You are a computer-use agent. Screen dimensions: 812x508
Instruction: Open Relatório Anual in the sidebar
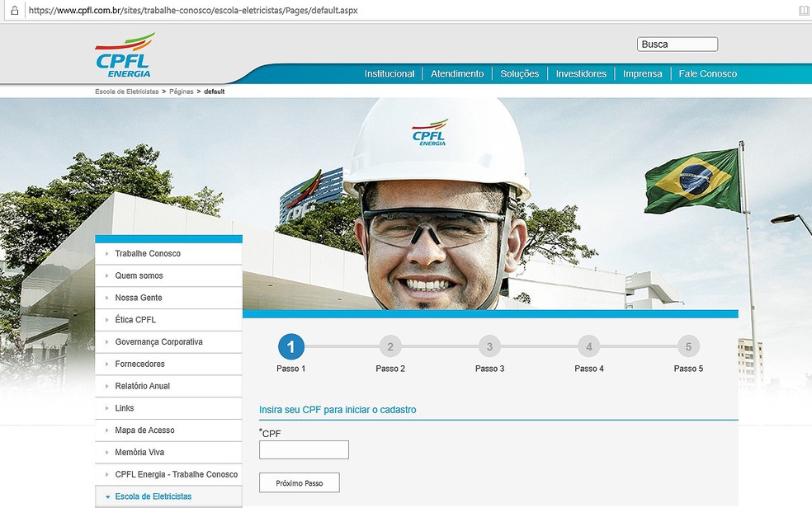point(169,387)
